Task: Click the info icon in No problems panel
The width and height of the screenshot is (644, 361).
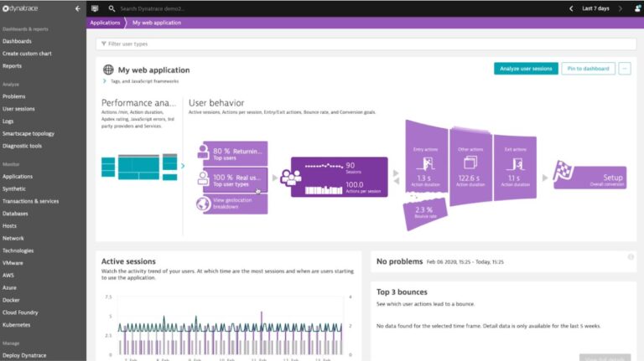Action: point(631,257)
